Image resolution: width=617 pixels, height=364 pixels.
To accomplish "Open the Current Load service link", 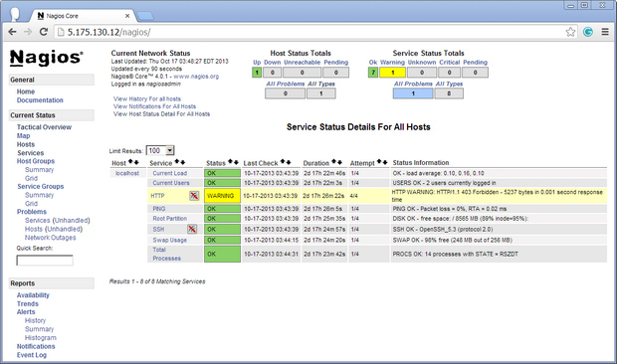I will pyautogui.click(x=169, y=173).
